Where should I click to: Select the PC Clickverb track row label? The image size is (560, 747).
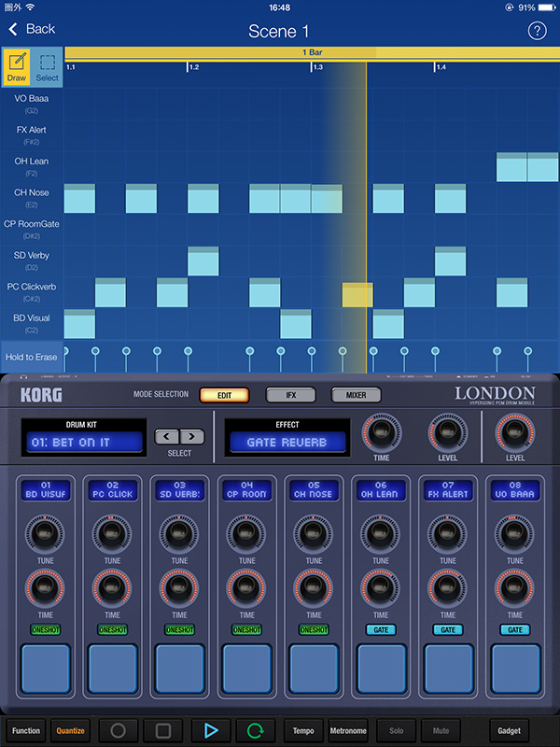point(32,292)
